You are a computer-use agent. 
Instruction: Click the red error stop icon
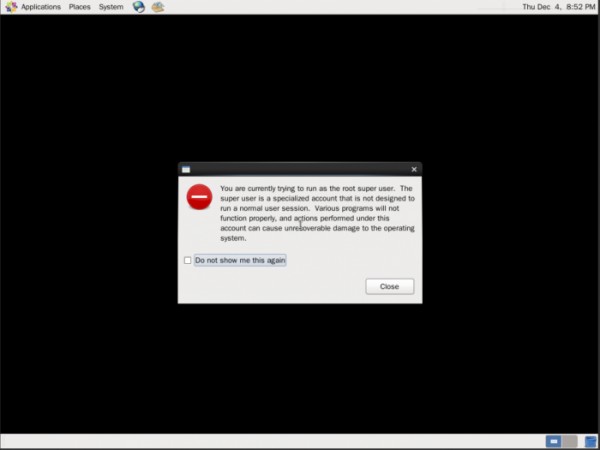(x=199, y=197)
